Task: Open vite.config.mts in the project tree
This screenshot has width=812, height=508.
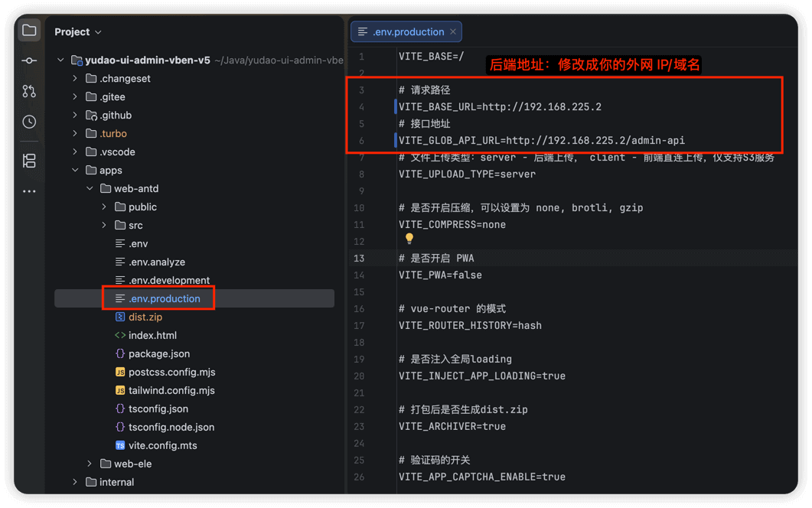Action: click(162, 445)
